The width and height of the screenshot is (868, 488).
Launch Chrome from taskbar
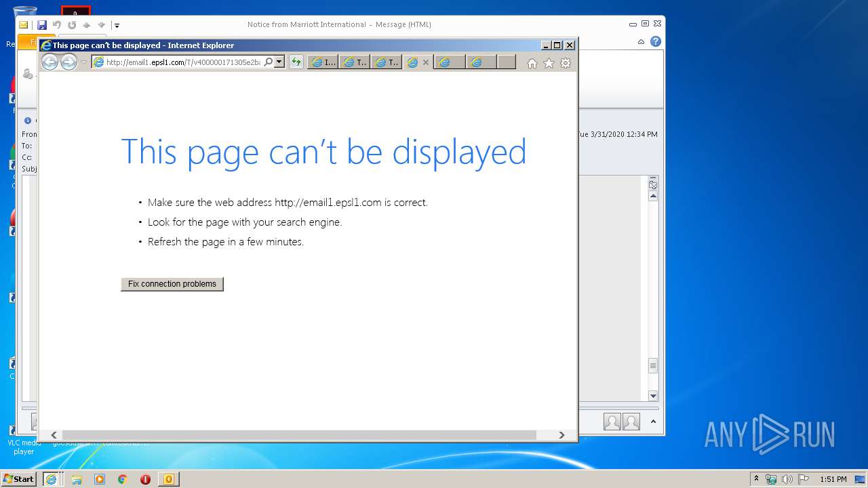click(123, 479)
